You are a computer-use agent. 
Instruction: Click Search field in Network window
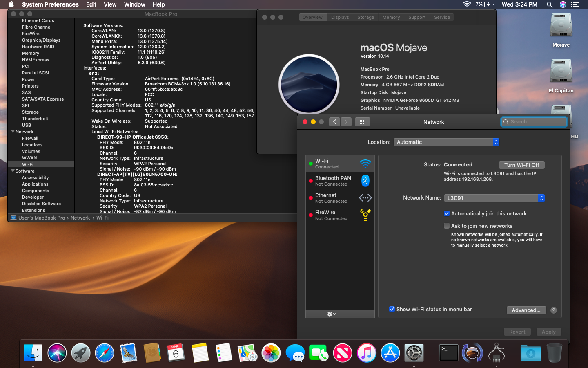tap(534, 122)
